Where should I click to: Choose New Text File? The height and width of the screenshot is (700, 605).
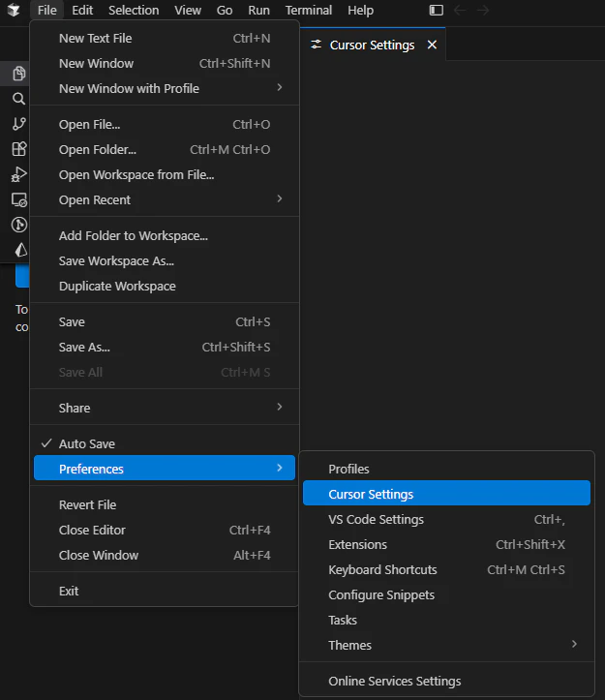coord(165,38)
